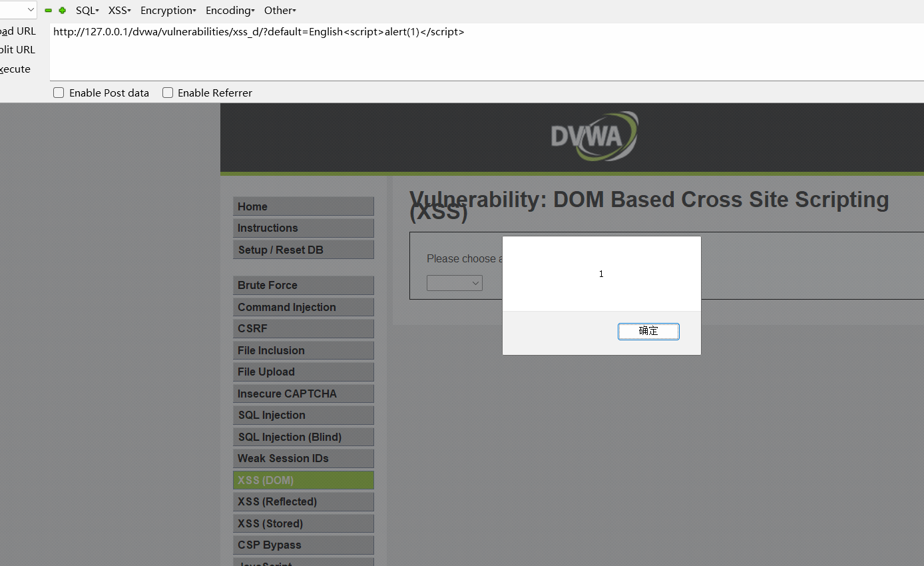Open the SQL menu in HackBar
This screenshot has height=566, width=924.
pos(87,11)
